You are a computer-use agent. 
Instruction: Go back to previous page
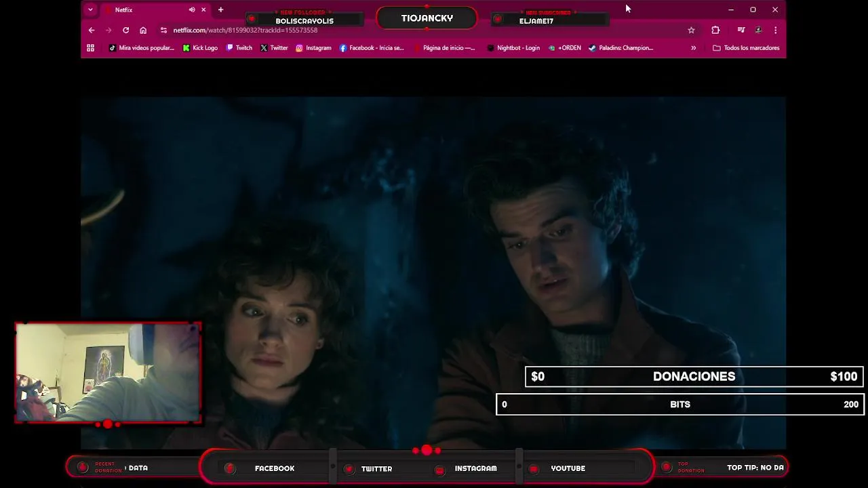click(92, 30)
